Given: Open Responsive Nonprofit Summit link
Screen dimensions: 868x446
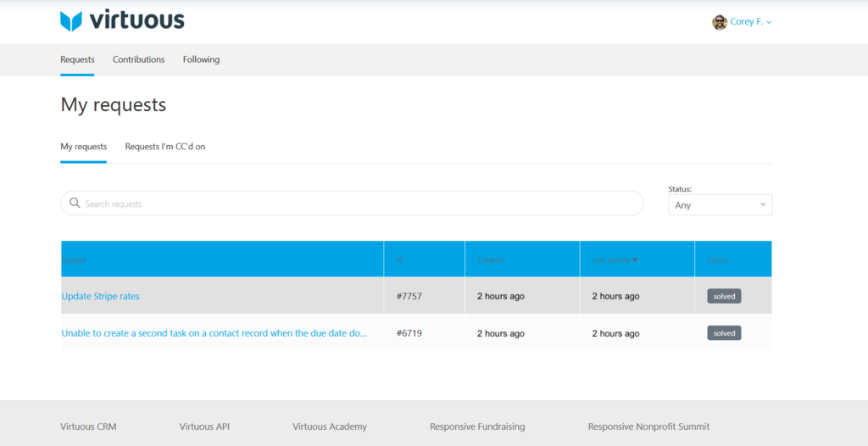Looking at the screenshot, I should (648, 426).
